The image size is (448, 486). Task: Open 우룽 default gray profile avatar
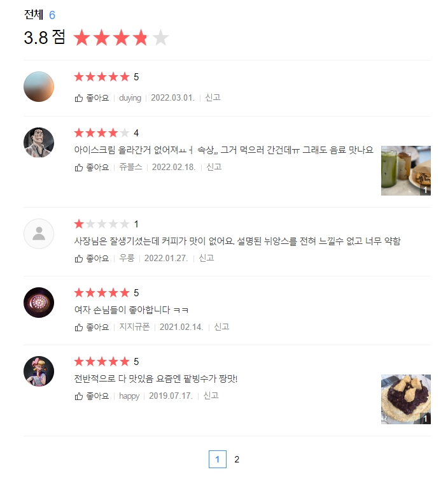click(39, 234)
